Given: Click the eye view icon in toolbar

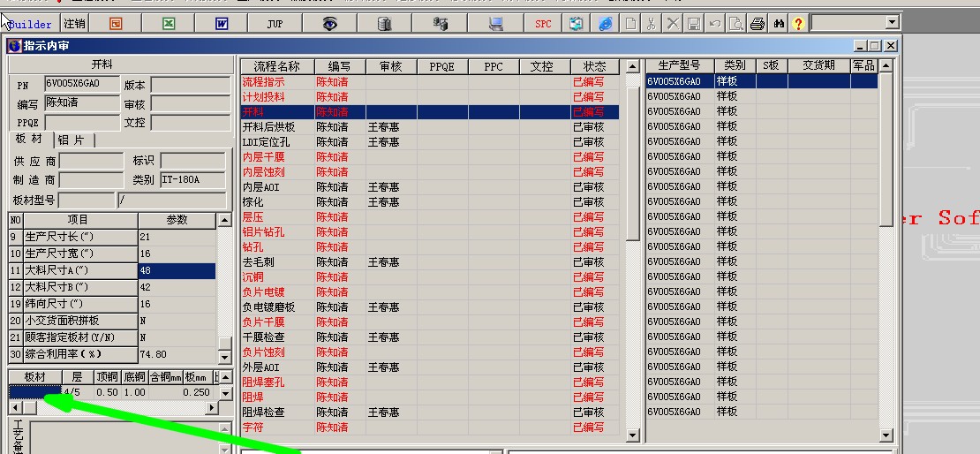Looking at the screenshot, I should point(329,24).
